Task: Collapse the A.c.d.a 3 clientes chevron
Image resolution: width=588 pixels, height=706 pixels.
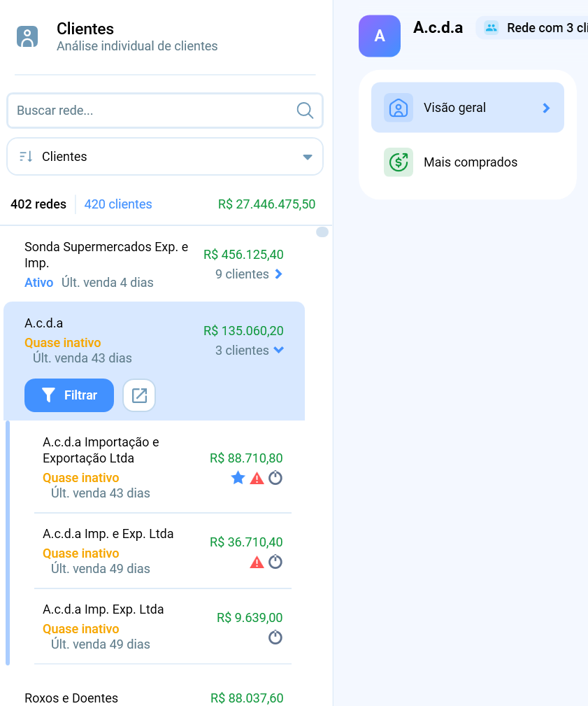Action: click(279, 350)
